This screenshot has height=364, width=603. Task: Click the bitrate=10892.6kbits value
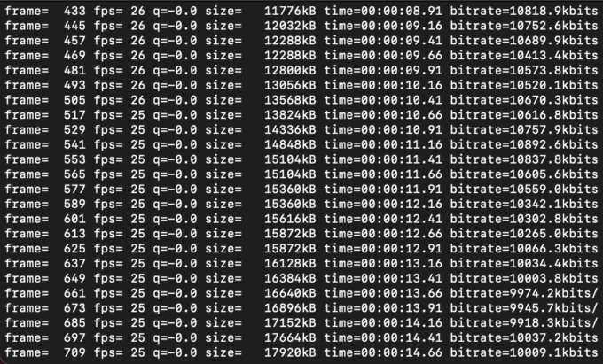[x=524, y=144]
